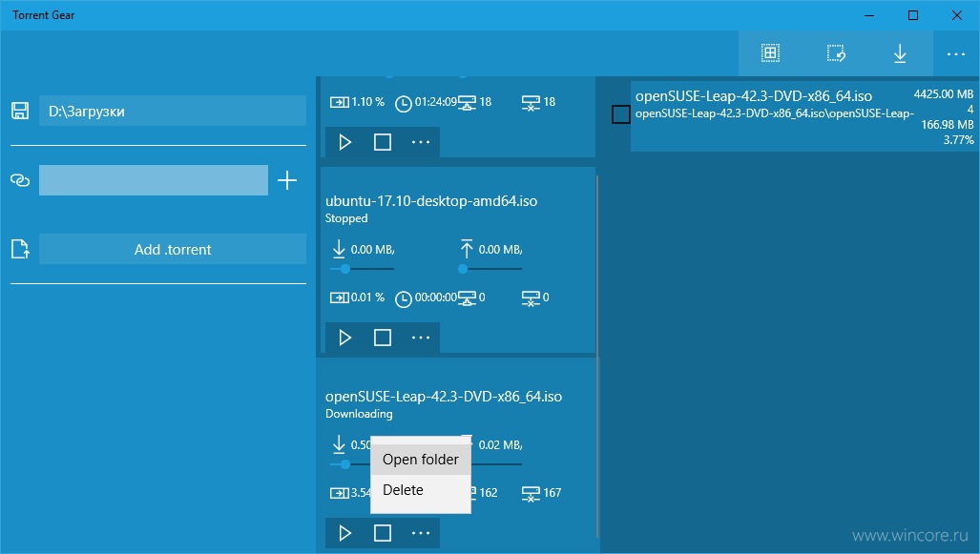Click the download arrow in the top toolbar

point(900,53)
